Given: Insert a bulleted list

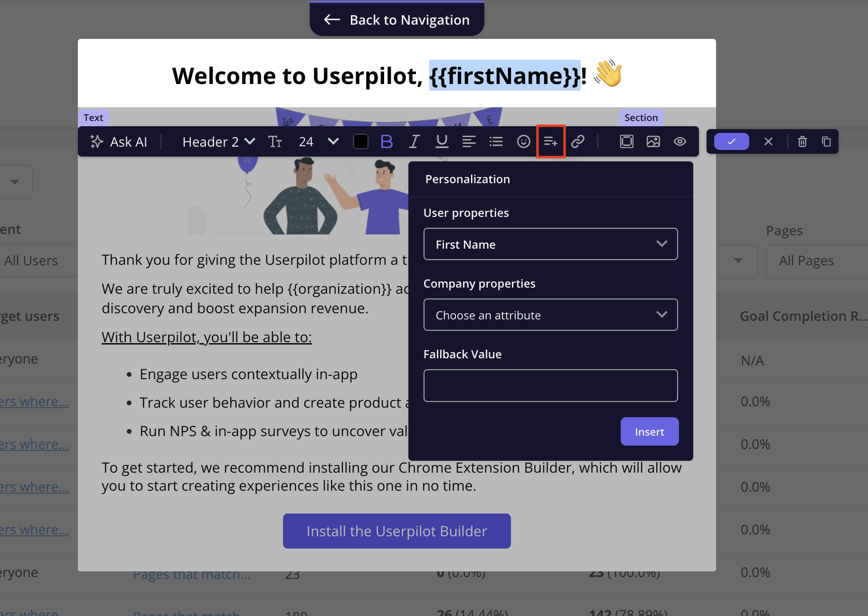Looking at the screenshot, I should pyautogui.click(x=496, y=141).
